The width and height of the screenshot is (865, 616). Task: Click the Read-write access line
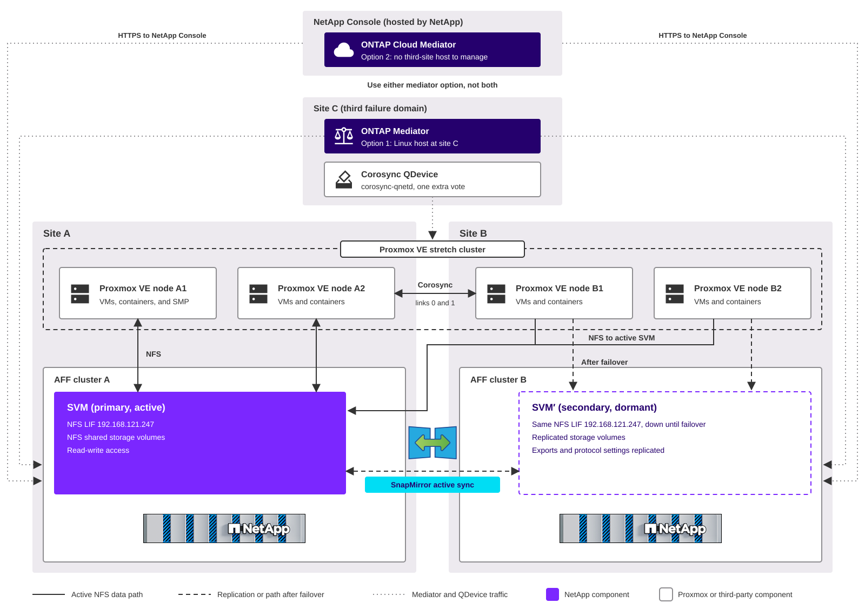click(98, 450)
